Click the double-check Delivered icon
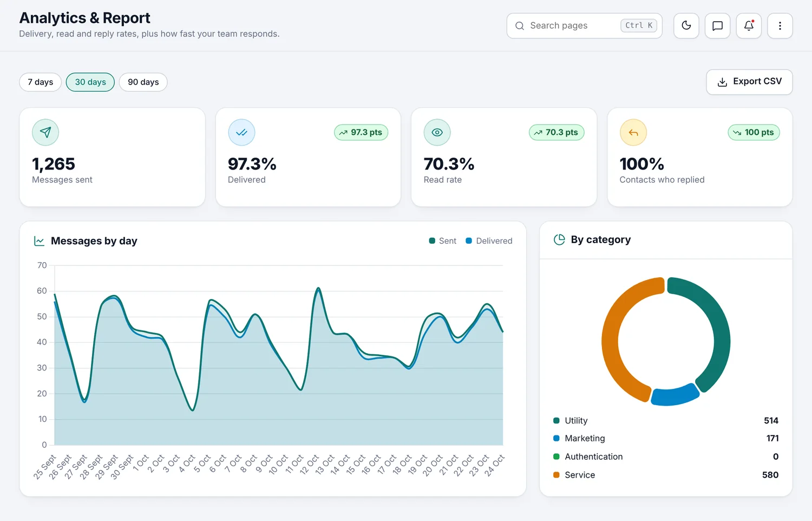The width and height of the screenshot is (812, 521). pyautogui.click(x=241, y=132)
